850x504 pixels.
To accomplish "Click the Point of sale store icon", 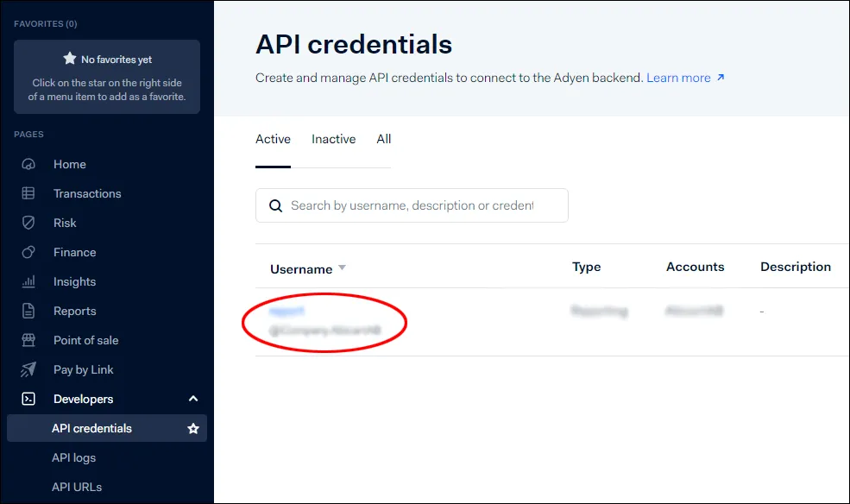I will click(x=28, y=340).
